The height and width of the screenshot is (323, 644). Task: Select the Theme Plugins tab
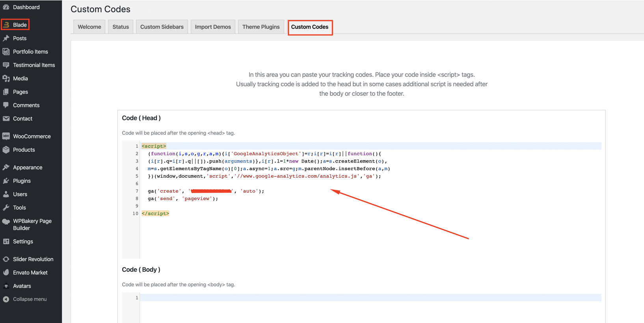[261, 27]
